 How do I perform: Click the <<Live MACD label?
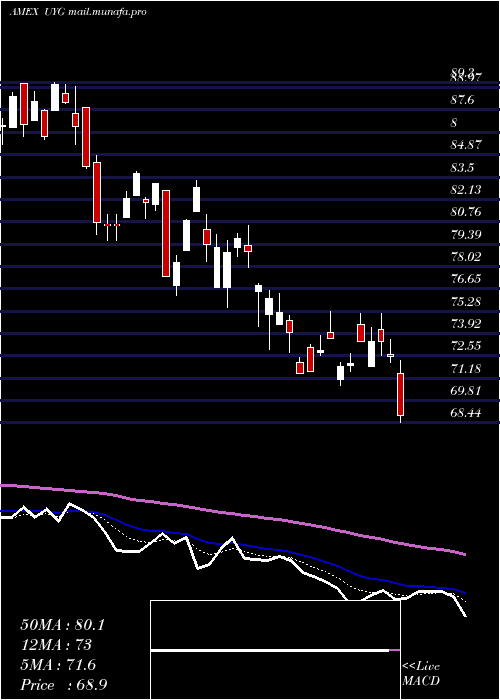tap(421, 674)
